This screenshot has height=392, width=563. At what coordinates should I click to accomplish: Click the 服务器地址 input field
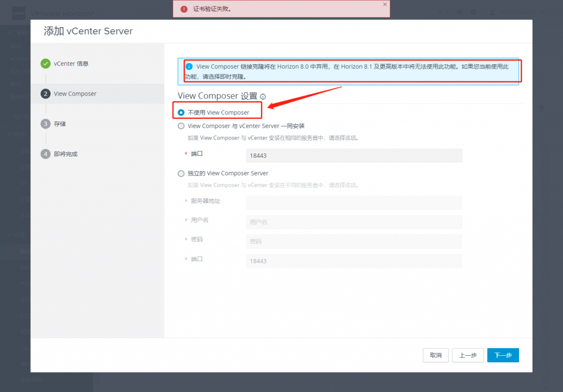(354, 203)
